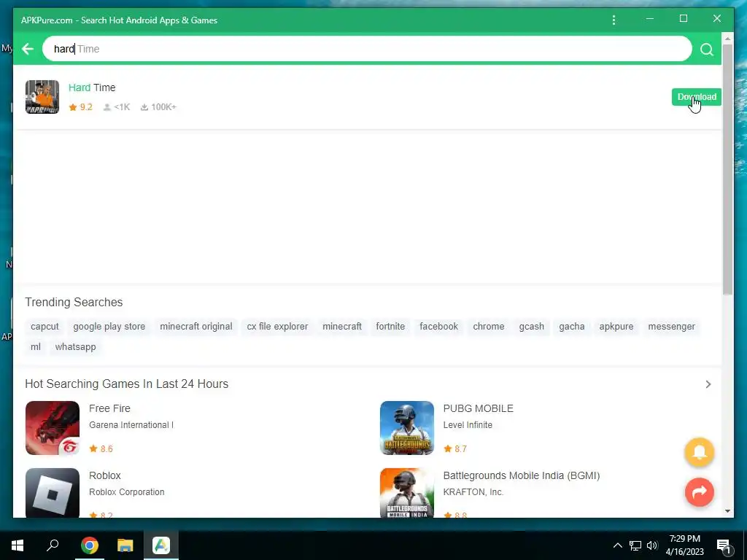This screenshot has width=747, height=560.
Task: Click the Roblox title text
Action: 105,475
